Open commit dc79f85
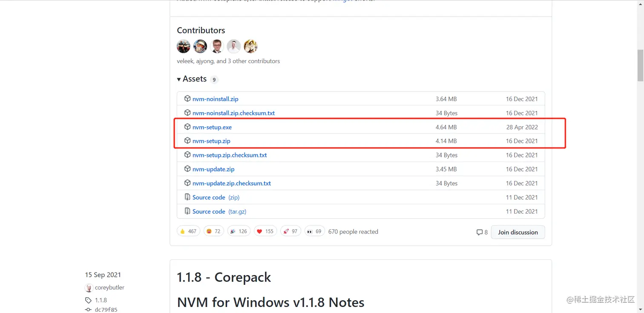The height and width of the screenshot is (313, 644). pos(106,310)
